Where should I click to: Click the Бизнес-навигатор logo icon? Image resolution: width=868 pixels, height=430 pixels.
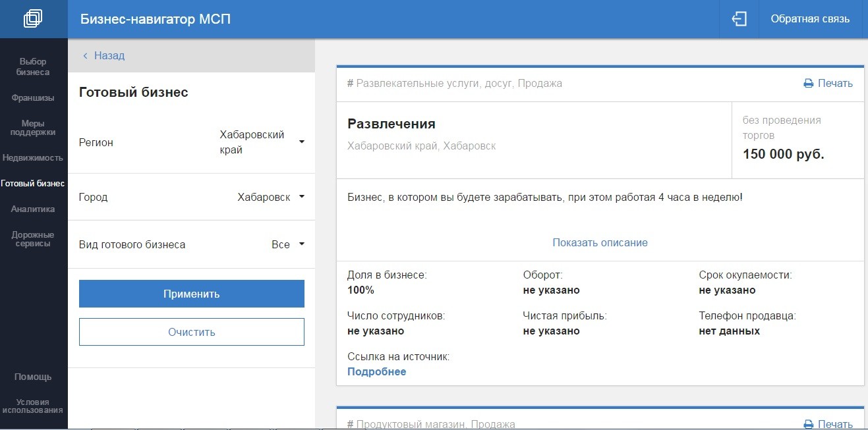tap(33, 18)
